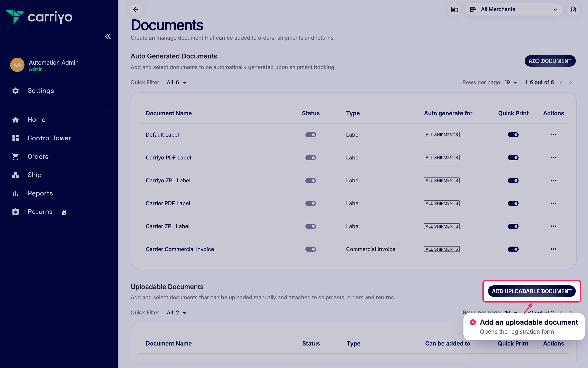Screen dimensions: 588x368
Task: Click Carrier PDF Label document name
Action: [x=168, y=203]
